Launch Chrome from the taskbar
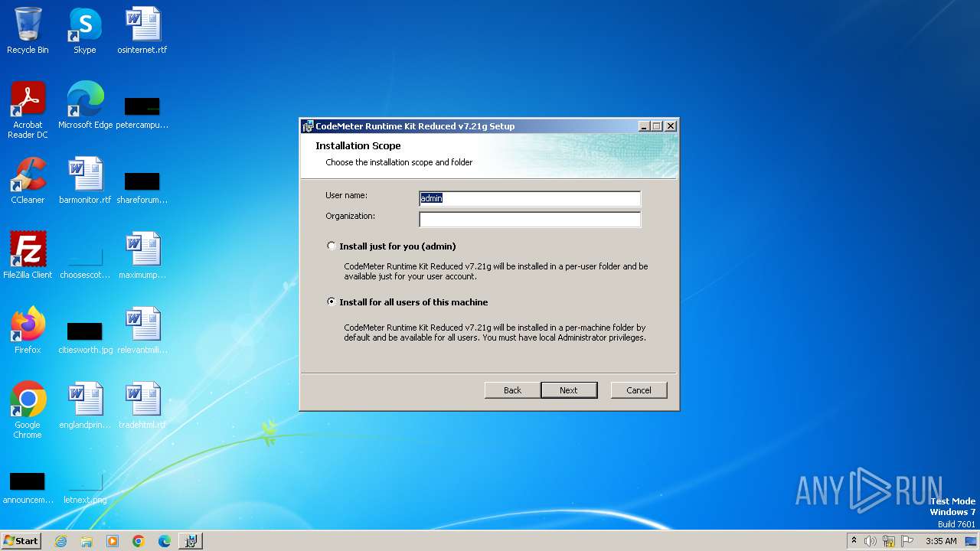Image resolution: width=980 pixels, height=551 pixels. (139, 541)
